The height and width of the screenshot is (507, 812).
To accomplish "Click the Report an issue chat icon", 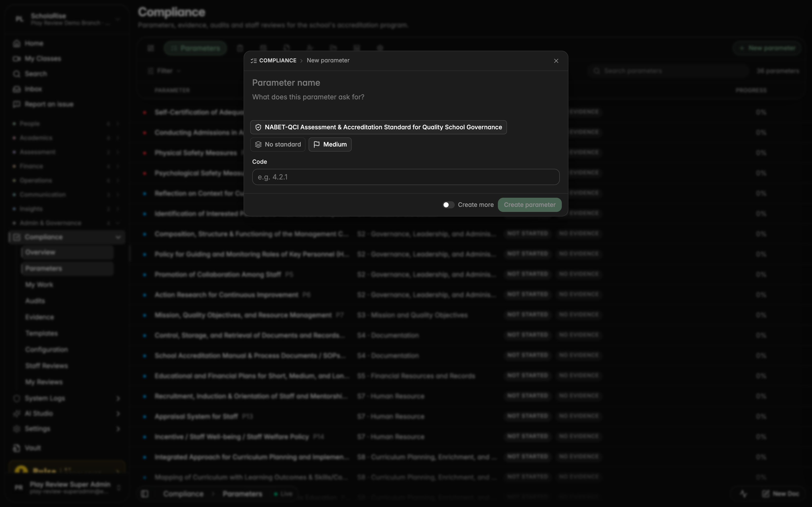I will coord(16,104).
